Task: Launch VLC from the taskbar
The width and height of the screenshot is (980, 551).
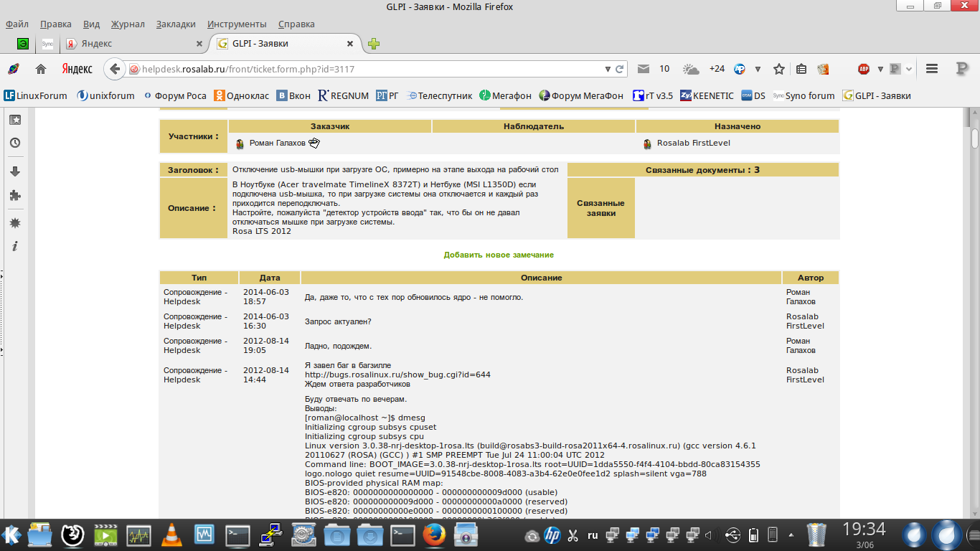Action: pos(171,535)
